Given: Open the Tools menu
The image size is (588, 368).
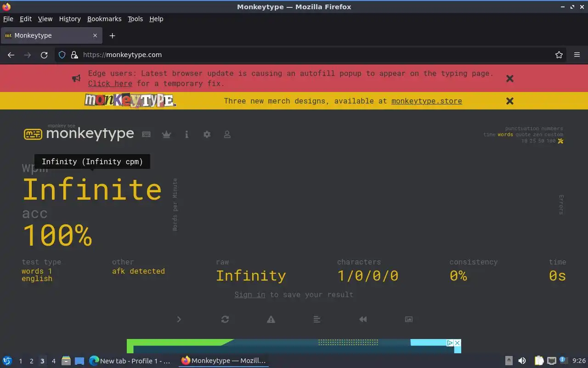Looking at the screenshot, I should [x=136, y=19].
